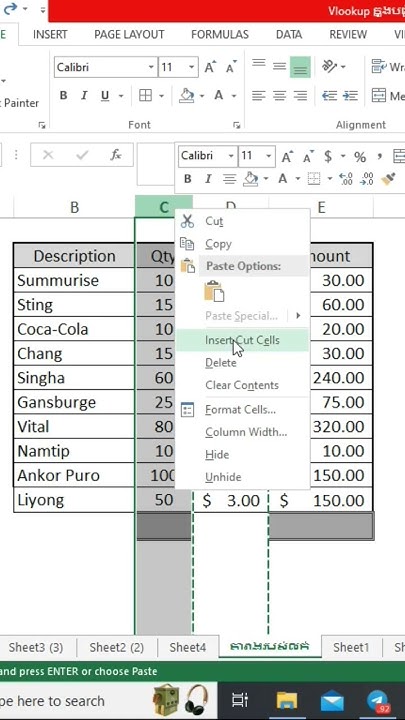Image resolution: width=405 pixels, height=720 pixels.
Task: Click mini toolbar Bold button
Action: coord(187,179)
